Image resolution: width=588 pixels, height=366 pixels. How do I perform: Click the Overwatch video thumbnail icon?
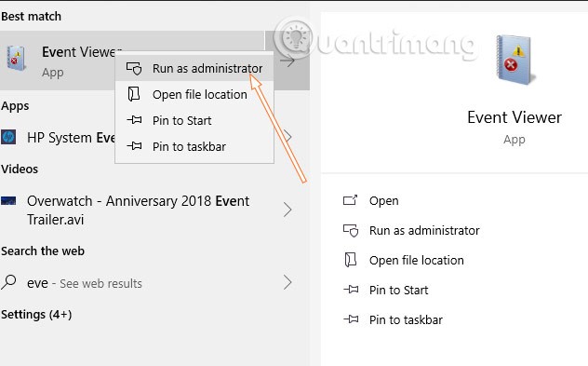(8, 201)
